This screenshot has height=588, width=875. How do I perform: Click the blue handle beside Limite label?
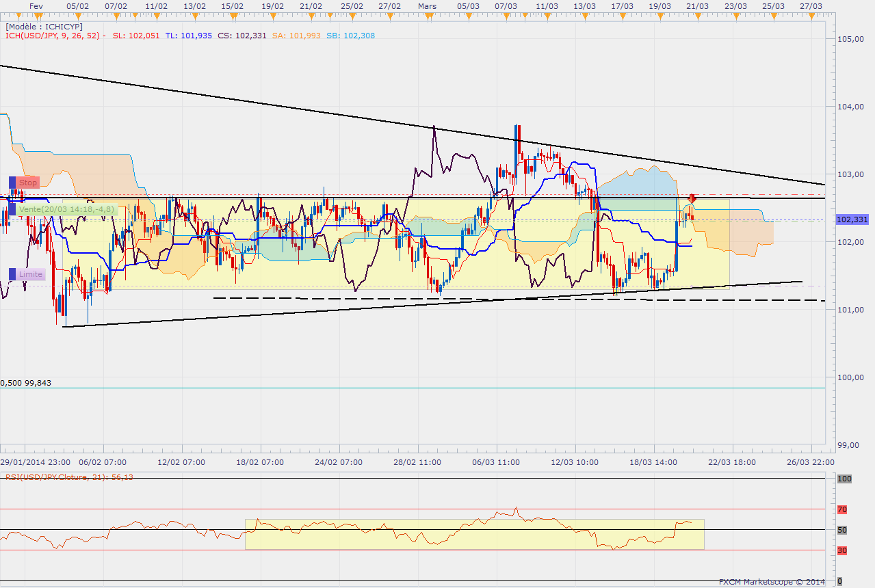tap(12, 274)
